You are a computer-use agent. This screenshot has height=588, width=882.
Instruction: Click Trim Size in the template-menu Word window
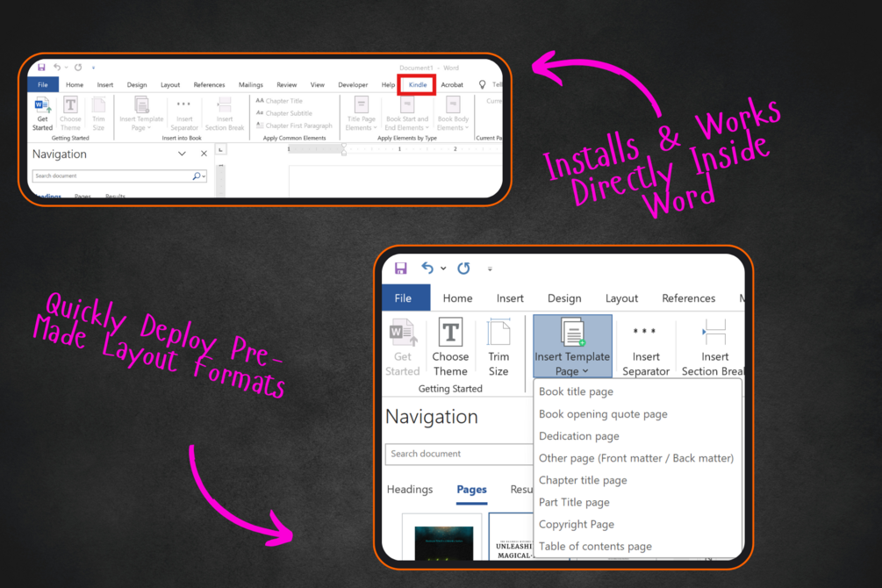498,347
